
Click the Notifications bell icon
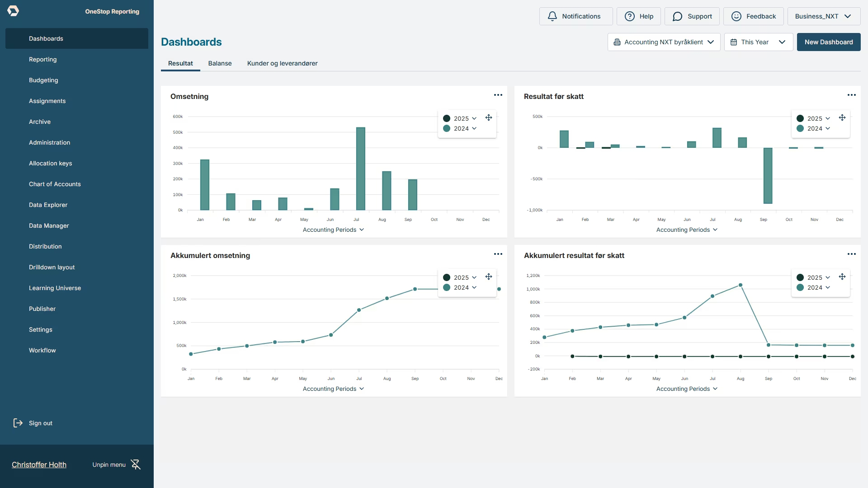552,16
